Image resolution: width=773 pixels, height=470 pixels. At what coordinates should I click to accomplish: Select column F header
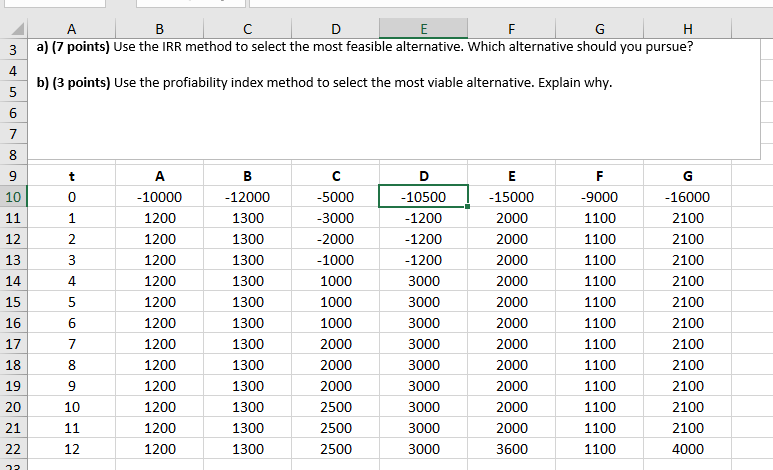[512, 29]
